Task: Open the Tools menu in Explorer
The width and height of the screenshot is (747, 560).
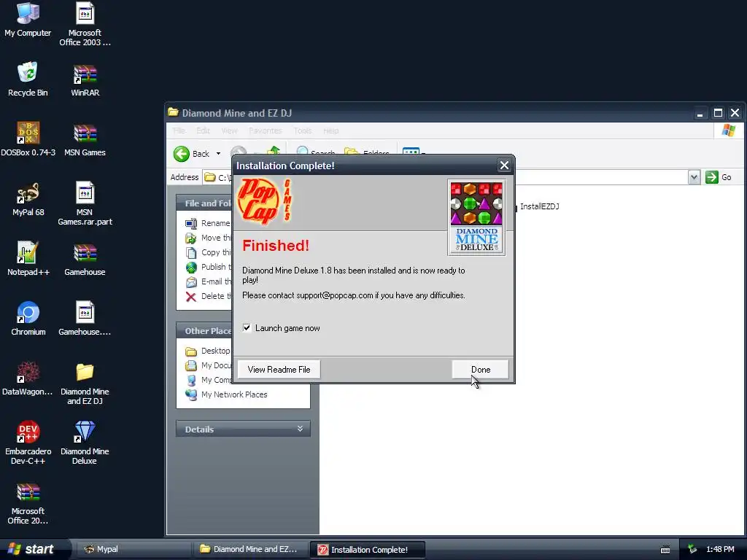Action: [x=303, y=131]
